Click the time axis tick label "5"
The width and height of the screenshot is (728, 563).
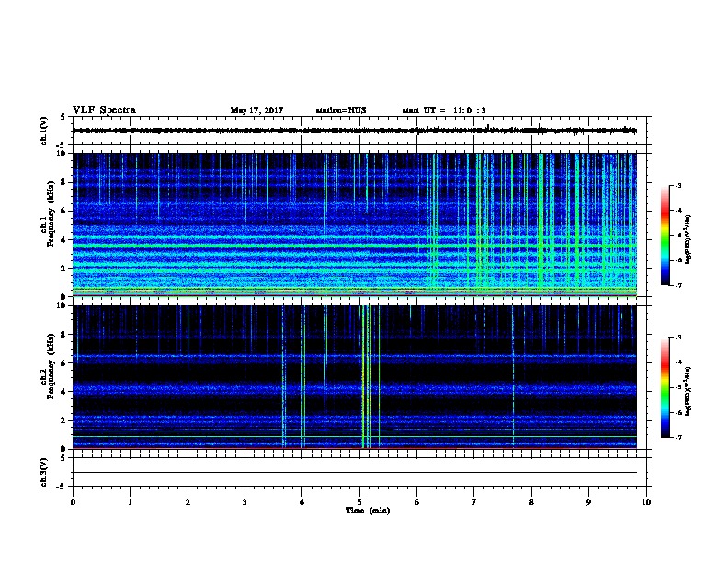[x=359, y=501]
